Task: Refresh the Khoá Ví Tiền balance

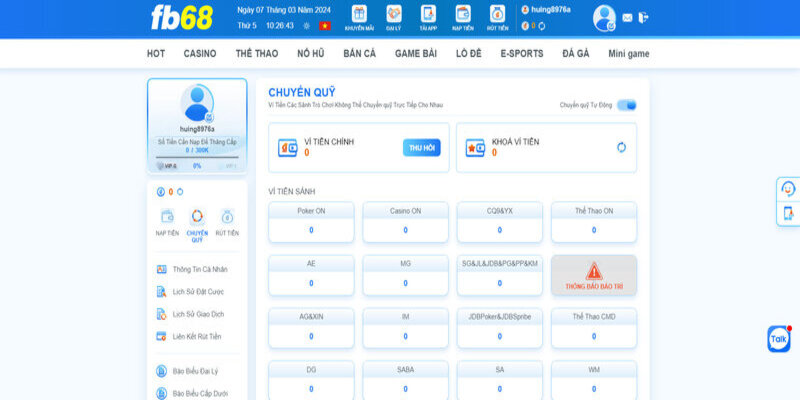Action: (x=621, y=147)
